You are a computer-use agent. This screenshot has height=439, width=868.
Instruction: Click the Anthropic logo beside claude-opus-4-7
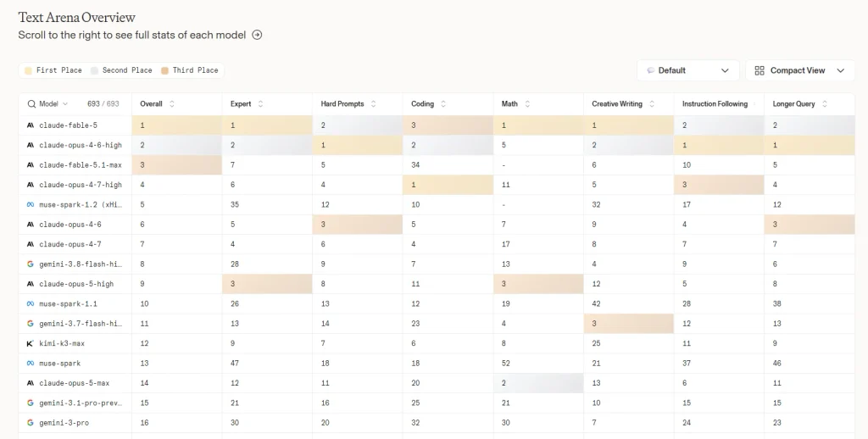click(x=31, y=244)
